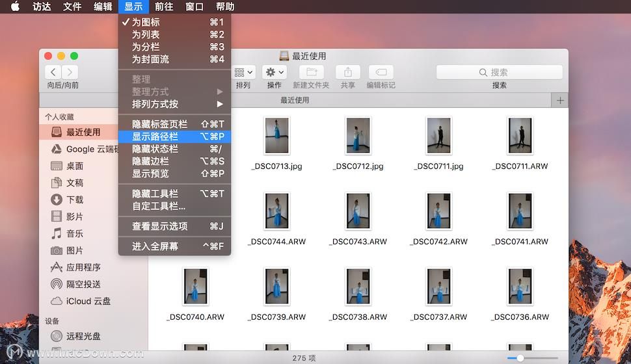Open the arrange grid dropdown
Screen dimensions: 631x364
click(243, 72)
